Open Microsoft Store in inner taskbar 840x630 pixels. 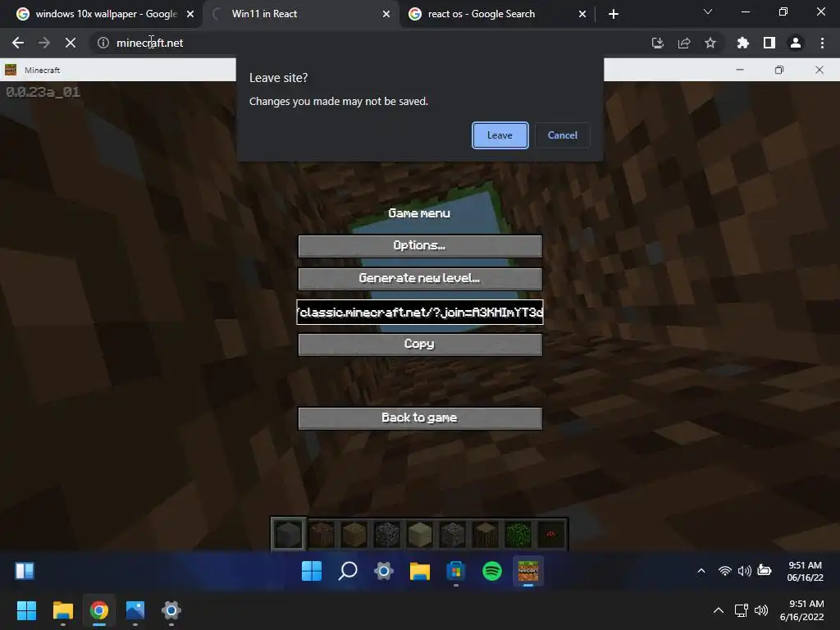click(456, 571)
